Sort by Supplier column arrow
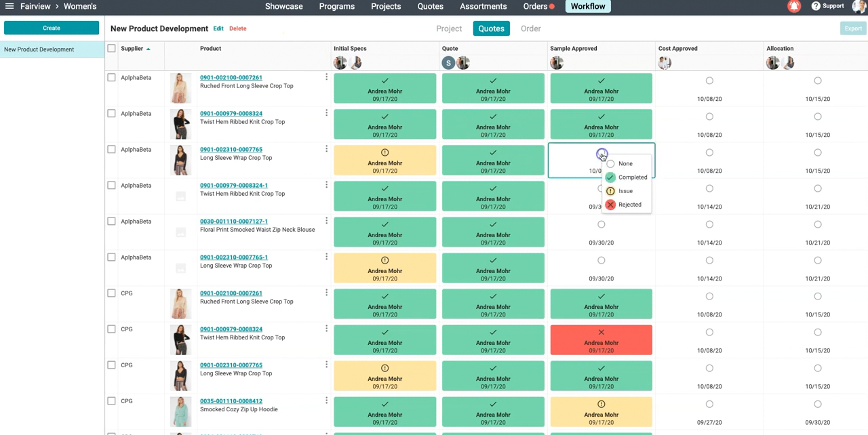 (x=149, y=49)
